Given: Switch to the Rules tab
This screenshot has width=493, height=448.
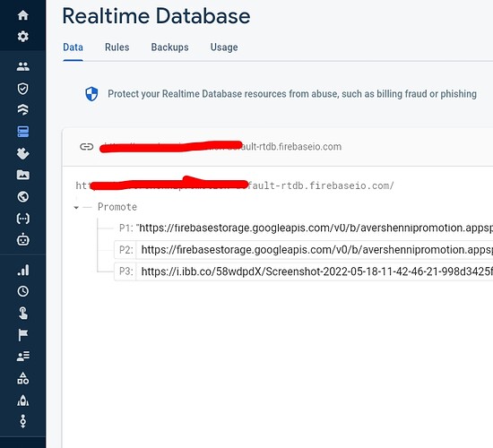Looking at the screenshot, I should coord(117,47).
